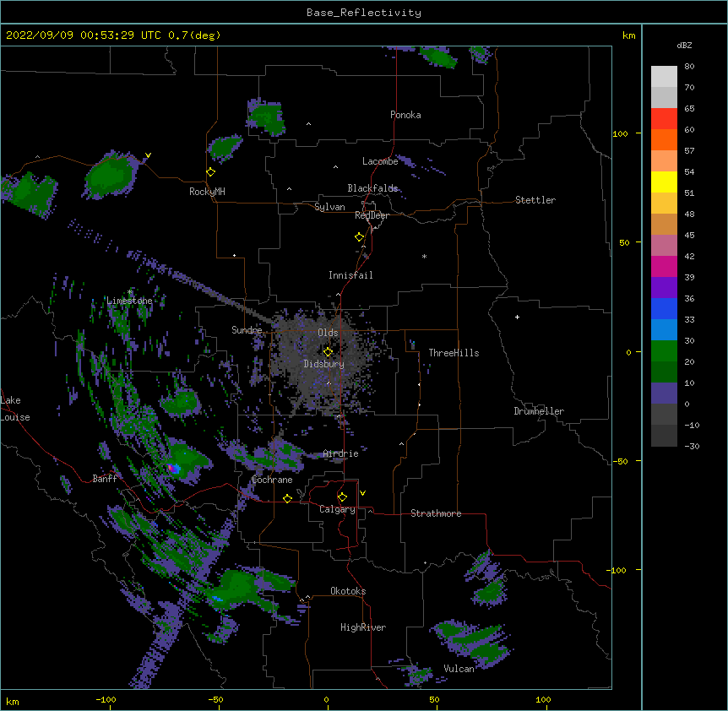Pick the yellow diamond marker under Cochrane
This screenshot has width=728, height=711.
coord(287,498)
